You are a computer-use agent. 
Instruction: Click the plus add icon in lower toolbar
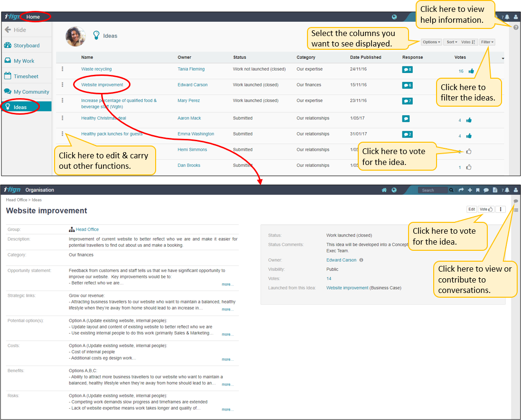(x=469, y=190)
